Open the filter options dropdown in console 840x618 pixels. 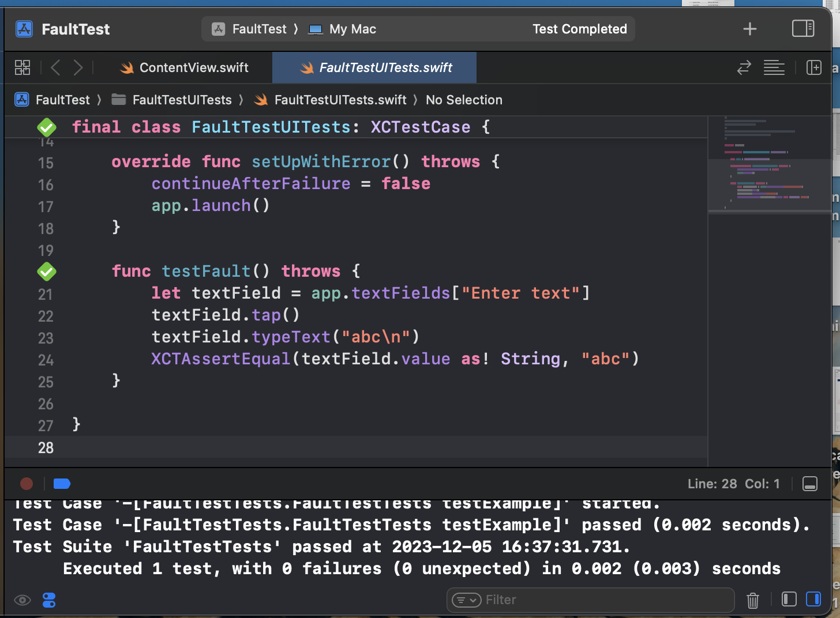click(x=466, y=600)
